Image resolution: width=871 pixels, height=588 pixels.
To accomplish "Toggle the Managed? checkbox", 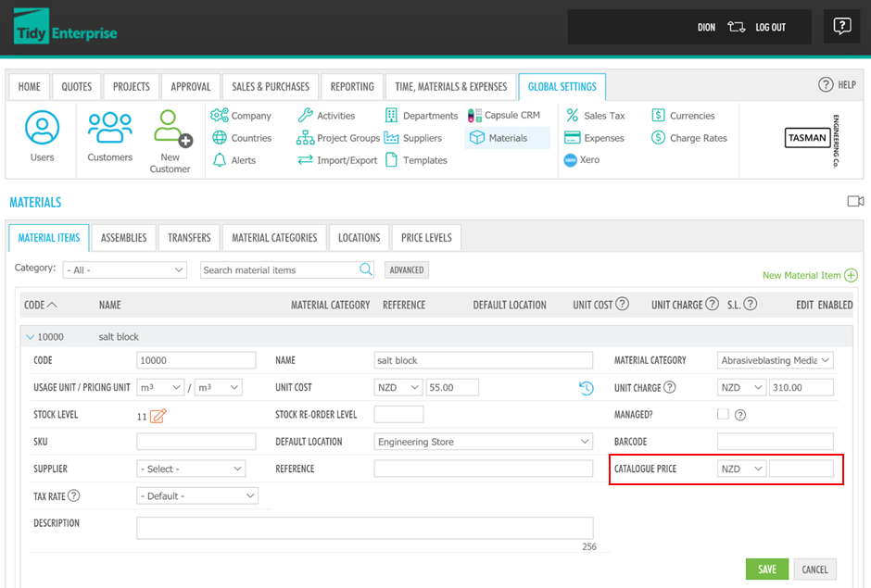I will [x=723, y=414].
